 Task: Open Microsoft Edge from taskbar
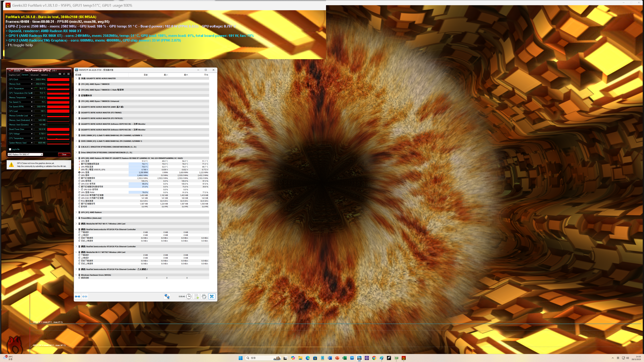pos(308,358)
